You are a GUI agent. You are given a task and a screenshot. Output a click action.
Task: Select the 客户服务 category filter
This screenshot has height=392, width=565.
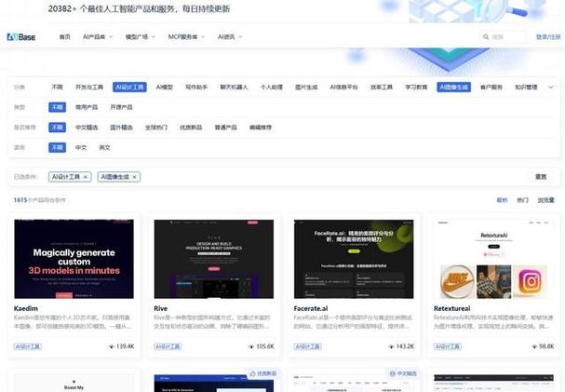491,88
